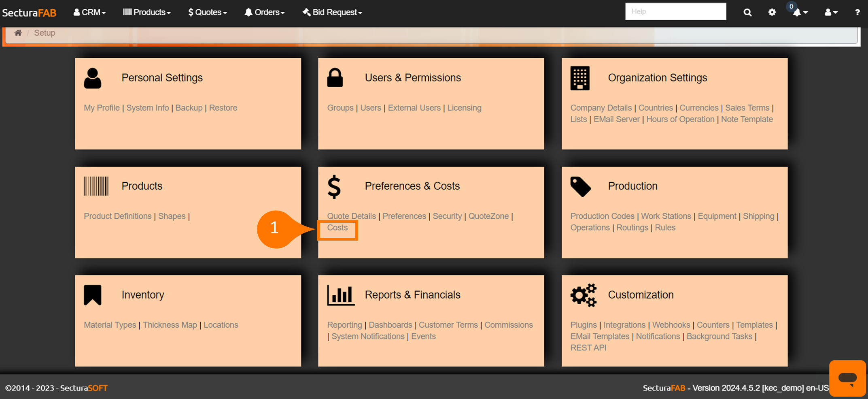Viewport: 868px width, 399px height.
Task: Open the Bid Request menu
Action: click(332, 12)
